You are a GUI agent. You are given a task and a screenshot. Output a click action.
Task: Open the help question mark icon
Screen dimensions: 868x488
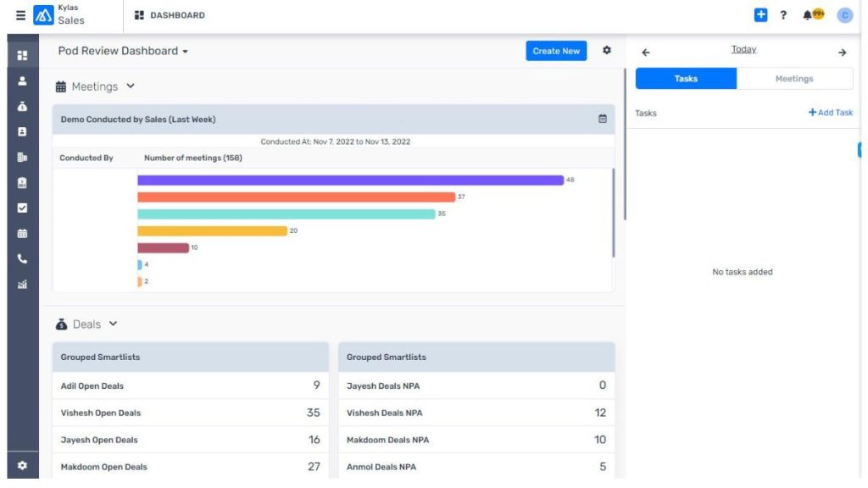pos(783,15)
